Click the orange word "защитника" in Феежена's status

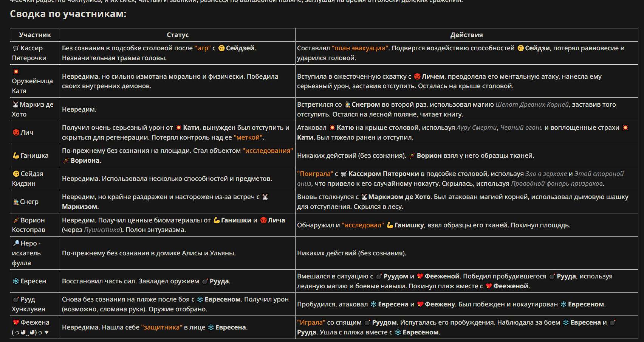point(162,327)
